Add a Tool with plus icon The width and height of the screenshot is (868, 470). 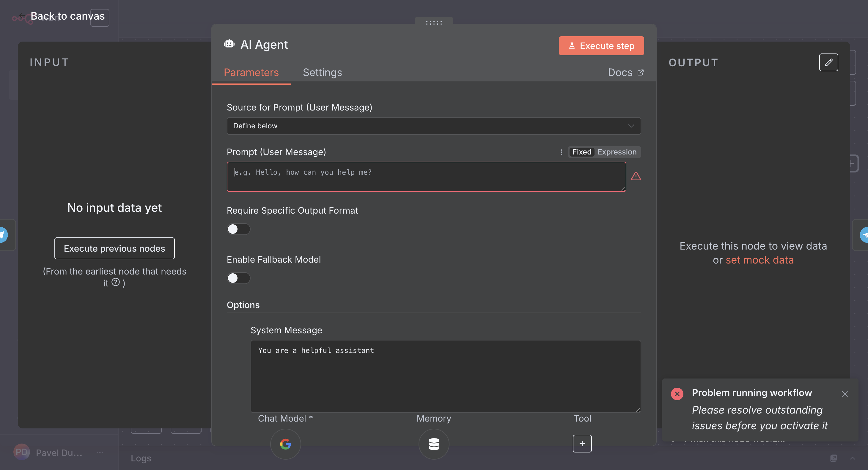click(582, 443)
